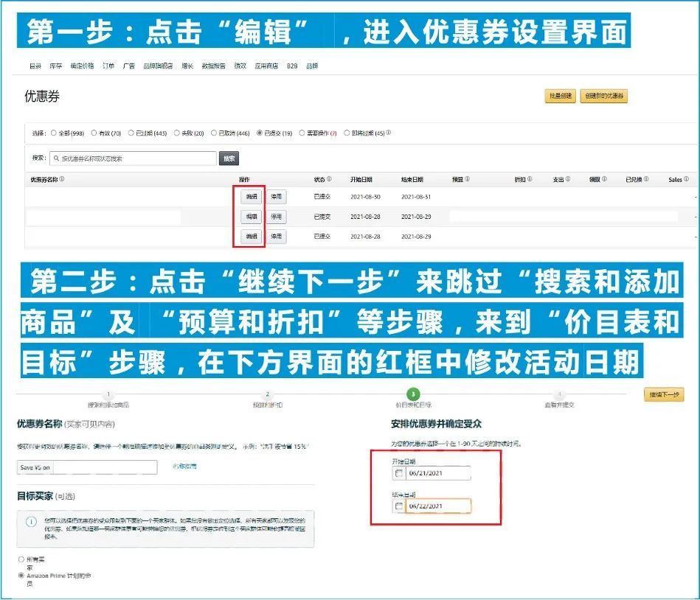This screenshot has height=600, width=700.
Task: Click info icon beside 折扣 column header
Action: [x=530, y=179]
